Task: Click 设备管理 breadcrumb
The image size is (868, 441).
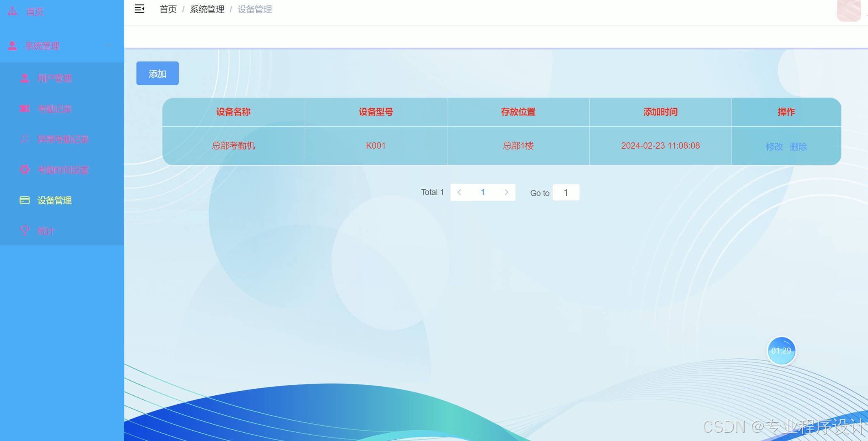Action: click(x=255, y=9)
